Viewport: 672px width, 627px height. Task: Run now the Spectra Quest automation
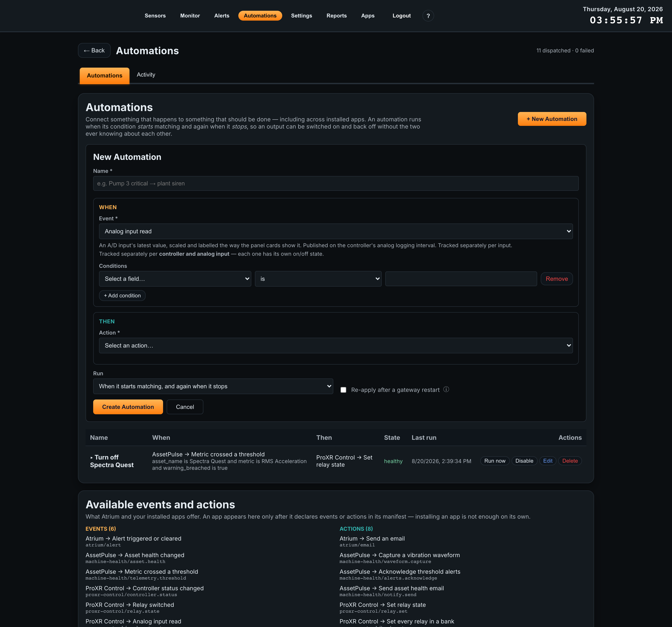click(495, 461)
